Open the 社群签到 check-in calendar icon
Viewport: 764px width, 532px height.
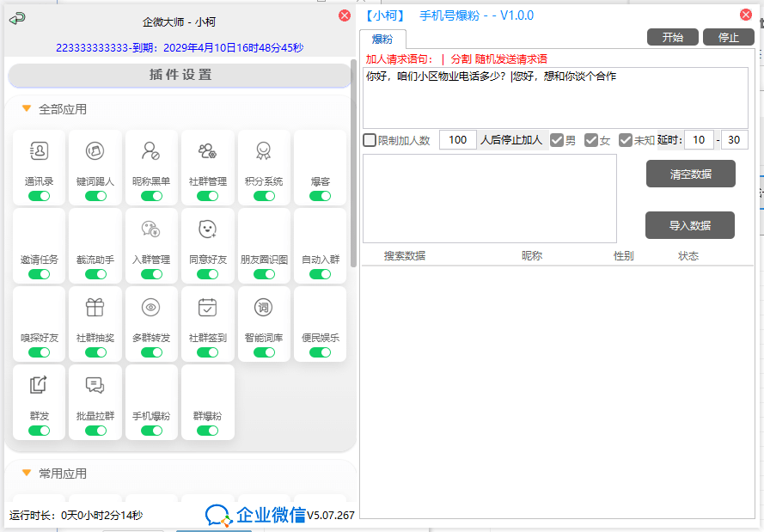tap(208, 308)
